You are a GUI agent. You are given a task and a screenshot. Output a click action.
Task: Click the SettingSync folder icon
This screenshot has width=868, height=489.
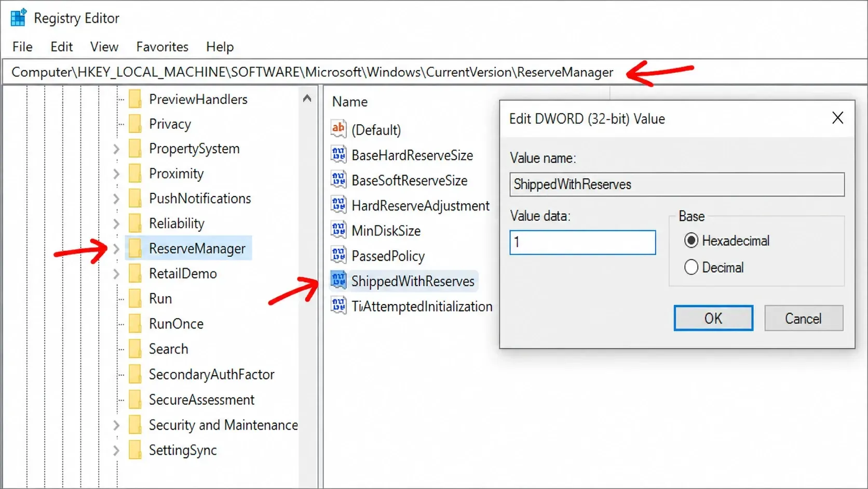click(135, 450)
